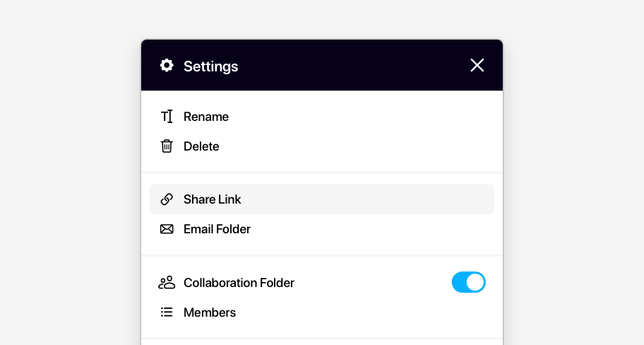Click the Delete trash can icon
The width and height of the screenshot is (644, 345).
pyautogui.click(x=167, y=146)
